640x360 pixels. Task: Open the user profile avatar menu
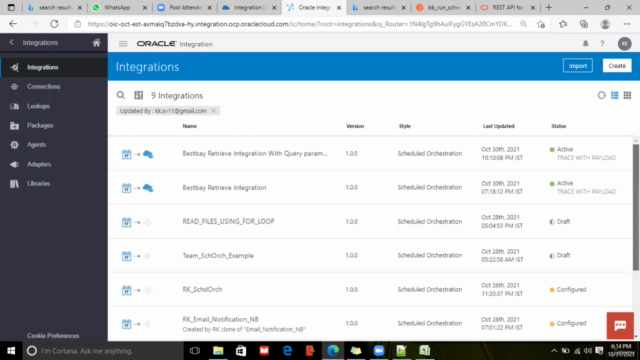624,44
